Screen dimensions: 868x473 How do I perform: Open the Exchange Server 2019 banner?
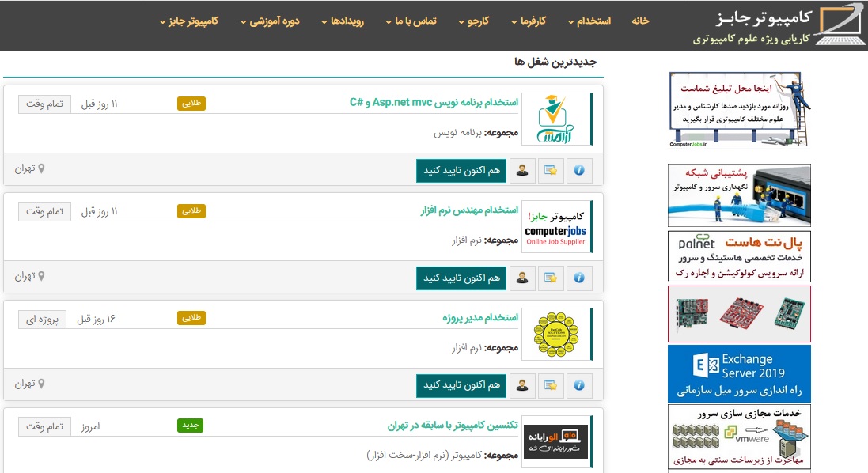[x=740, y=374]
